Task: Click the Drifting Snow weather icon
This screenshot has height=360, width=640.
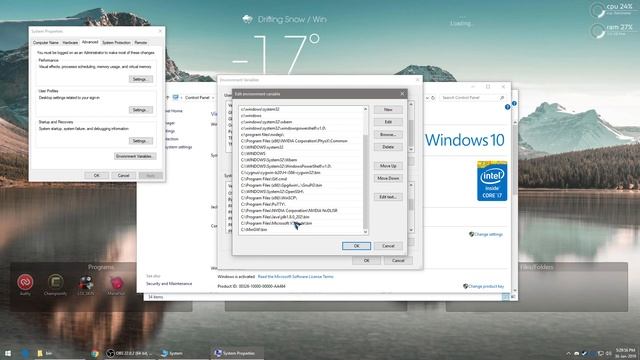Action: click(x=247, y=19)
